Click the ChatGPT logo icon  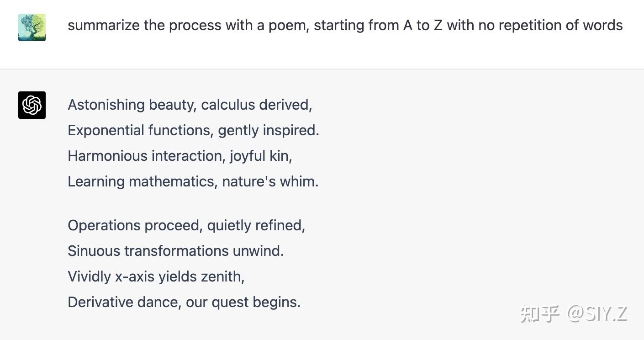coord(32,105)
